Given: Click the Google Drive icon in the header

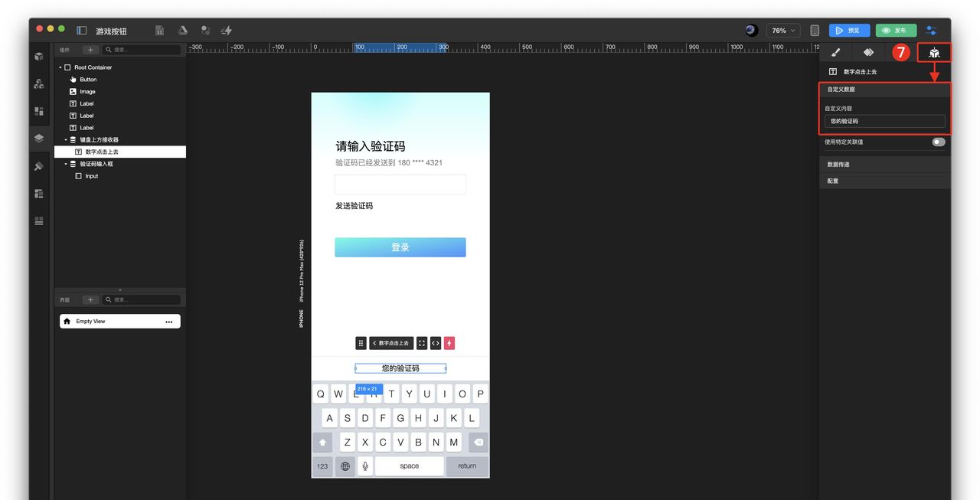Looking at the screenshot, I should pyautogui.click(x=182, y=31).
